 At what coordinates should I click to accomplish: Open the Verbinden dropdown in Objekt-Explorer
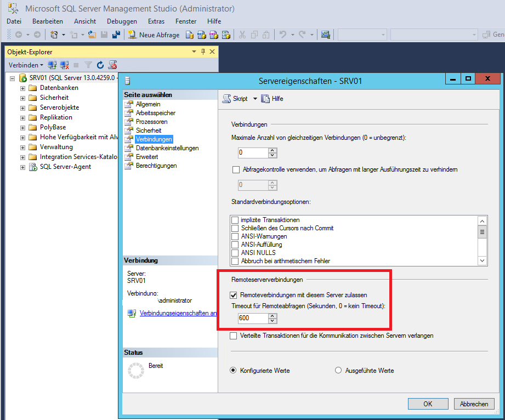25,65
